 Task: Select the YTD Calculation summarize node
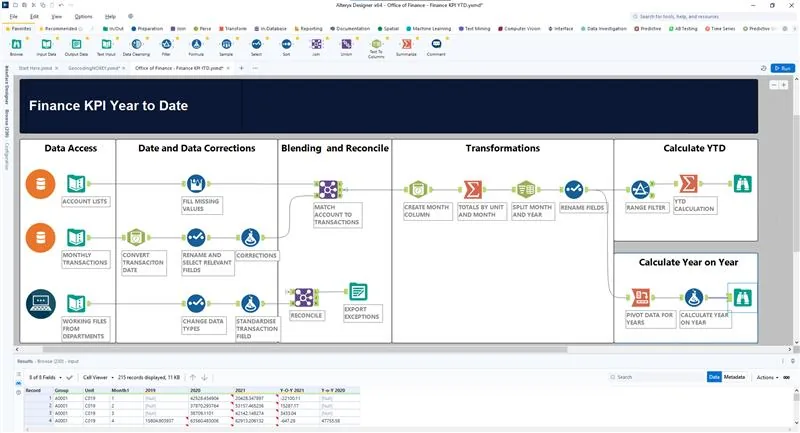(689, 184)
